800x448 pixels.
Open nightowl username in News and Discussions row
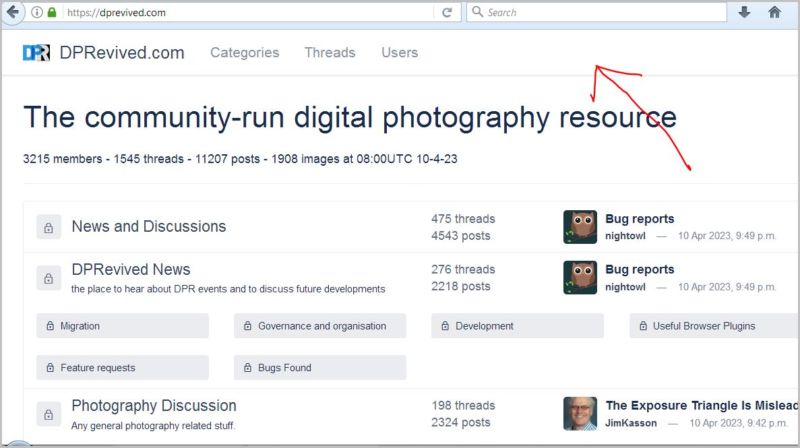[x=625, y=236]
